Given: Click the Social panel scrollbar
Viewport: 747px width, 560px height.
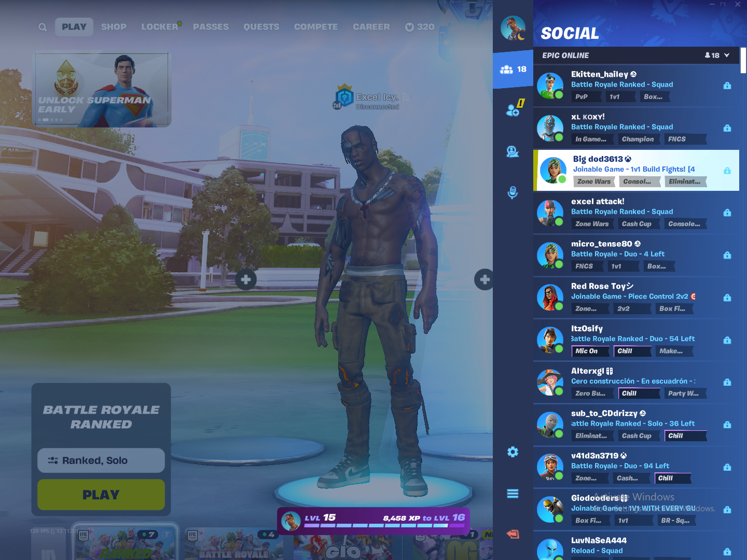Looking at the screenshot, I should point(743,61).
